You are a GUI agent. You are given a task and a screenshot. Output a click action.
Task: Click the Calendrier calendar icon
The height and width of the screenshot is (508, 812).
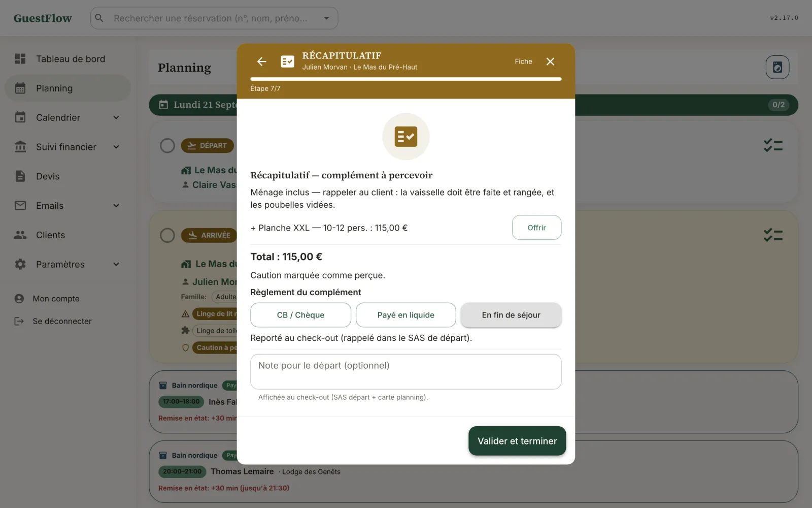(x=20, y=118)
